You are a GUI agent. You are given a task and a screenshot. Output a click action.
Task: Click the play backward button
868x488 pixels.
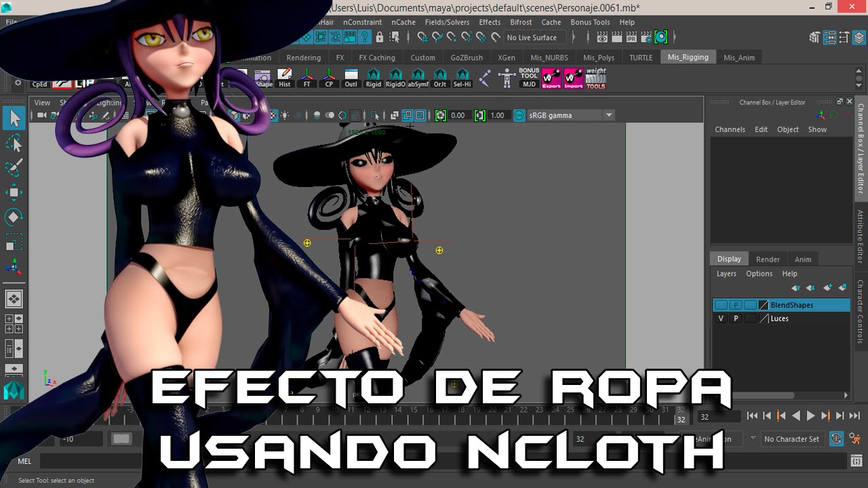pyautogui.click(x=796, y=416)
